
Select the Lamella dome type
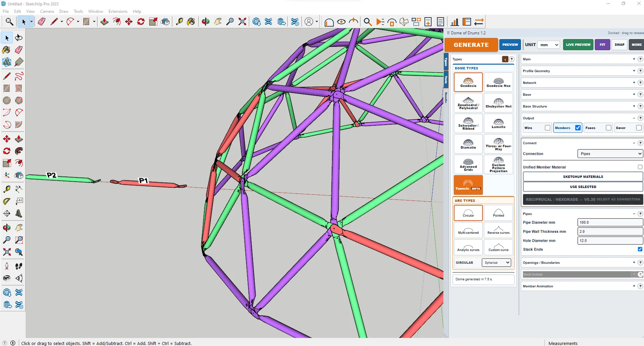[498, 123]
